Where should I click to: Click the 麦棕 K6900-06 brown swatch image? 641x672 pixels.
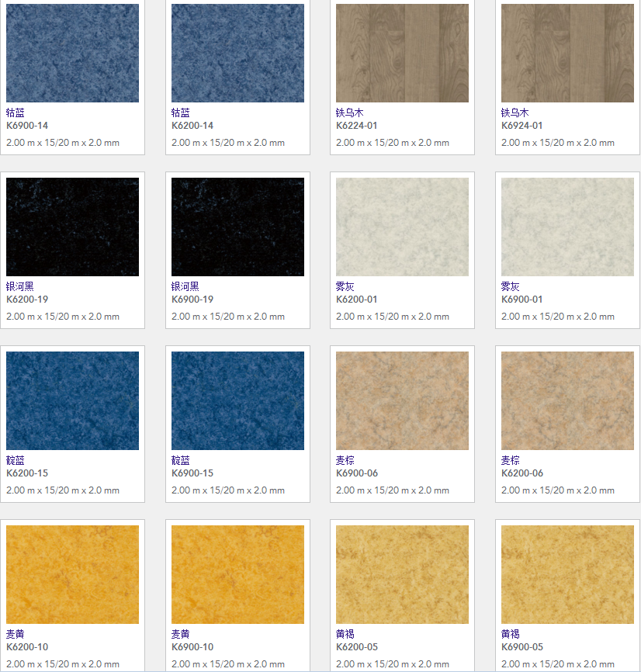point(402,400)
